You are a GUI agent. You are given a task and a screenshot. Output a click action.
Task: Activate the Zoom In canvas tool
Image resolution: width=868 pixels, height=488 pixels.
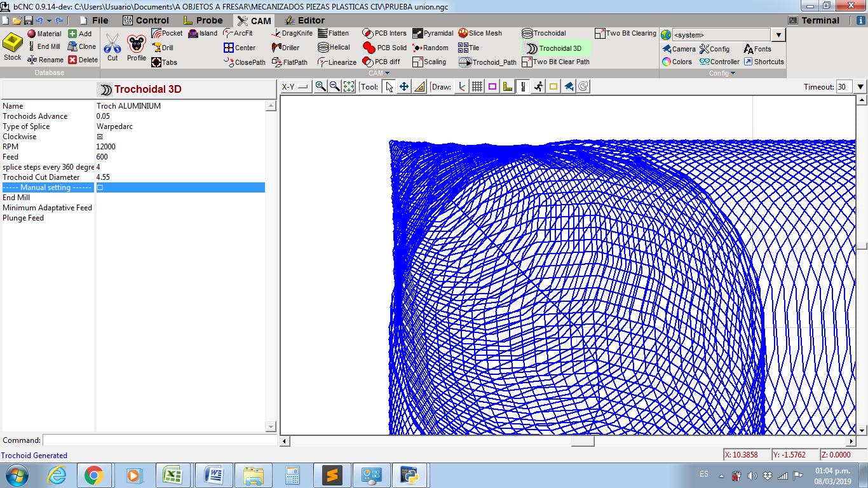[x=322, y=86]
